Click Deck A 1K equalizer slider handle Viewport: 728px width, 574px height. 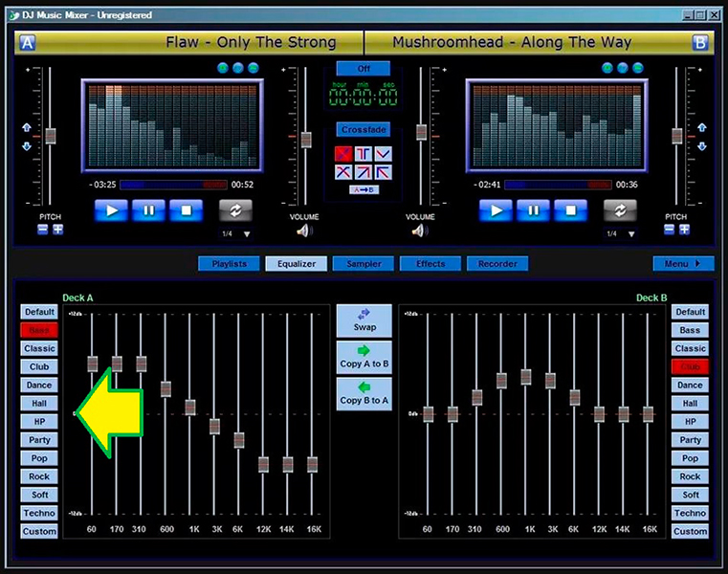(190, 408)
